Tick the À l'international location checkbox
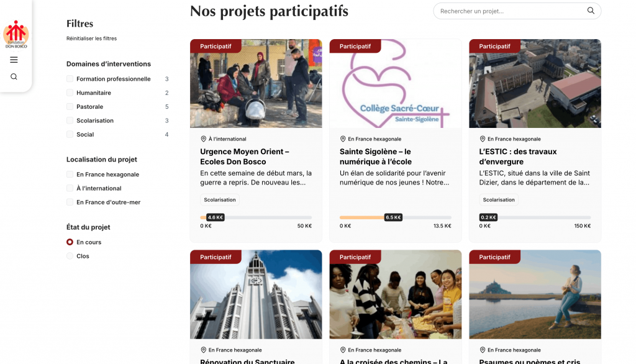The image size is (636, 364). pyautogui.click(x=70, y=188)
